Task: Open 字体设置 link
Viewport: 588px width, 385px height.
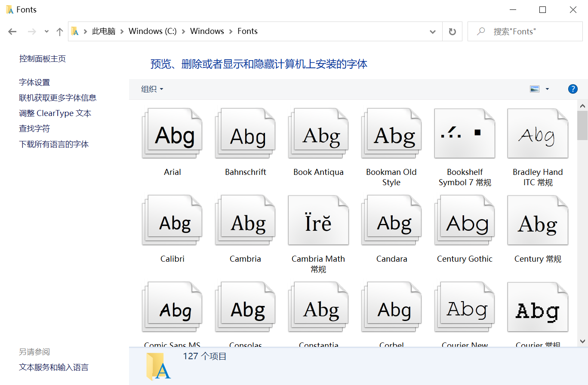Action: point(34,82)
